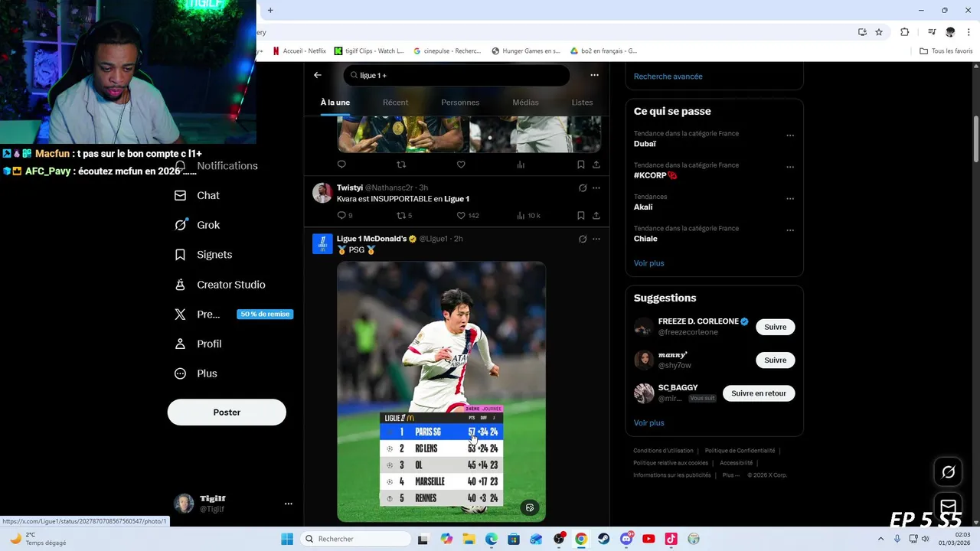Switch to the Personnes tab
The image size is (980, 551).
(x=460, y=103)
